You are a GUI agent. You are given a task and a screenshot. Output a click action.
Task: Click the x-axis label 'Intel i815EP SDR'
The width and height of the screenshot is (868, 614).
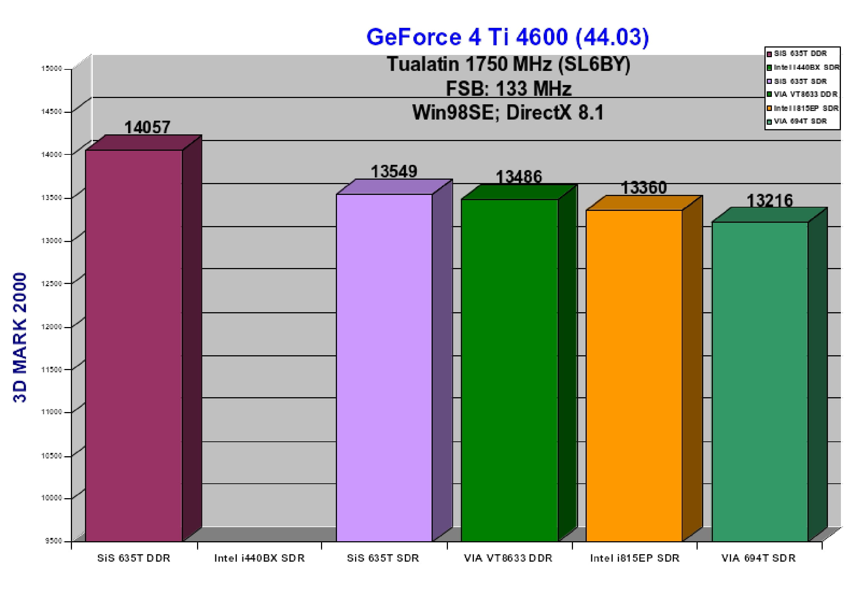pyautogui.click(x=635, y=558)
